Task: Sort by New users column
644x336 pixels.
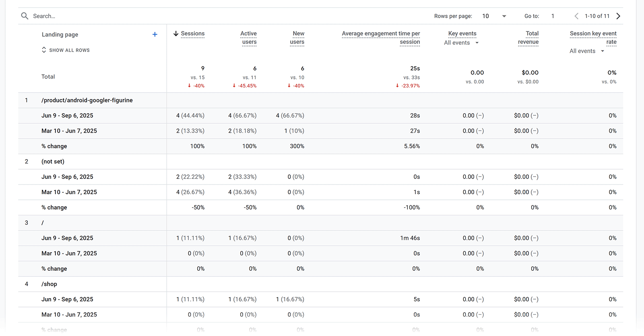Action: pos(297,37)
